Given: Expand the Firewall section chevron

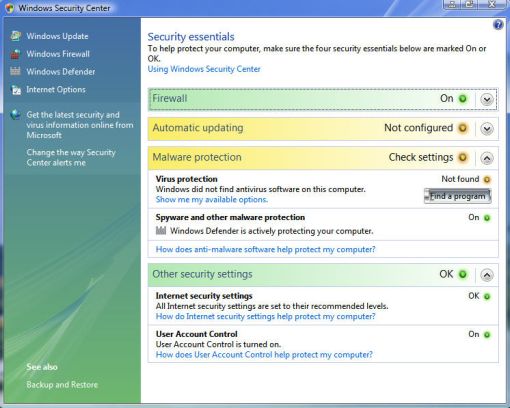Looking at the screenshot, I should [487, 99].
